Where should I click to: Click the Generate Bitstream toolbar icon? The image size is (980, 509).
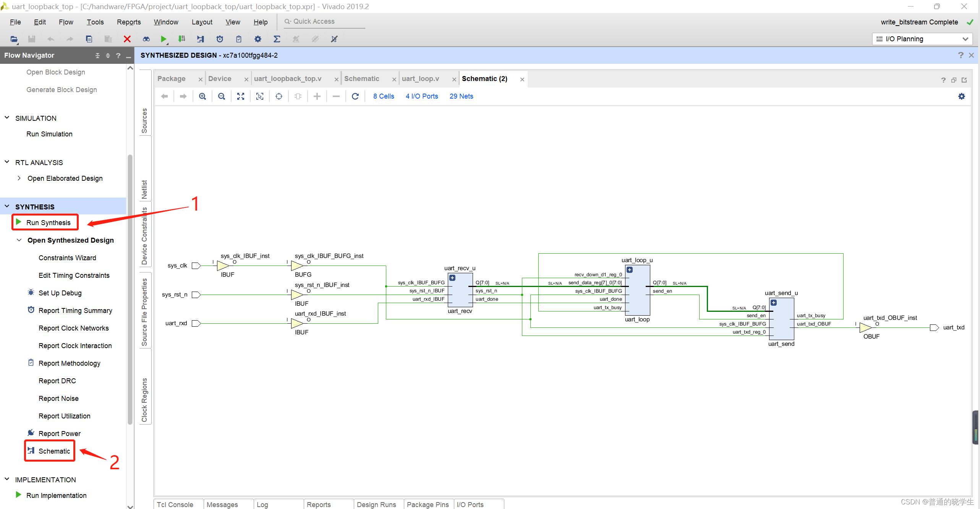[x=182, y=39]
